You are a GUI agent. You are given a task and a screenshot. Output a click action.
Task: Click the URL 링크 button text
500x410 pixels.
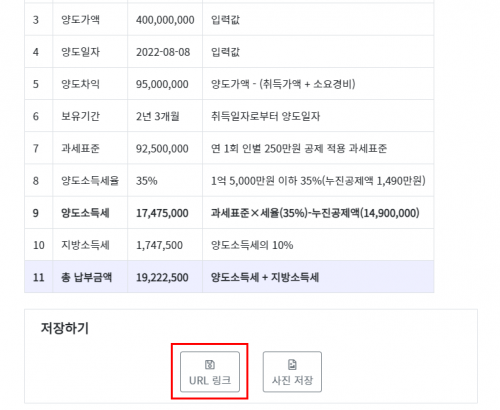tap(210, 380)
